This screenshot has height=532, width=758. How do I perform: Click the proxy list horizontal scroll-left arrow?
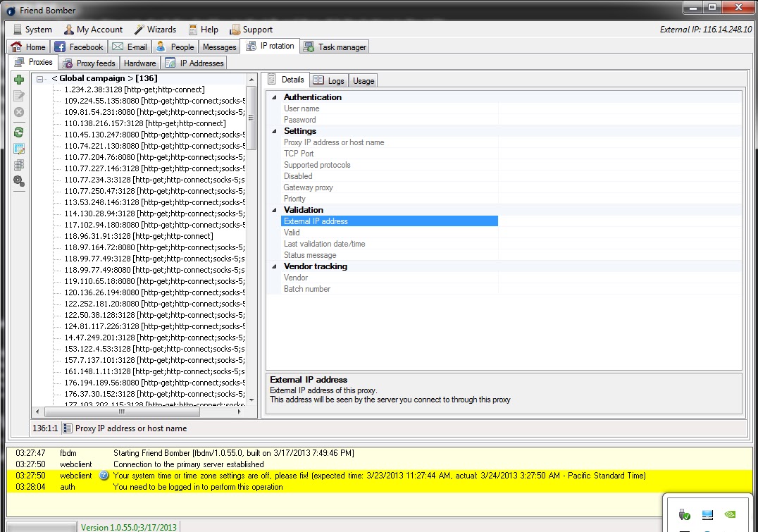tap(38, 412)
